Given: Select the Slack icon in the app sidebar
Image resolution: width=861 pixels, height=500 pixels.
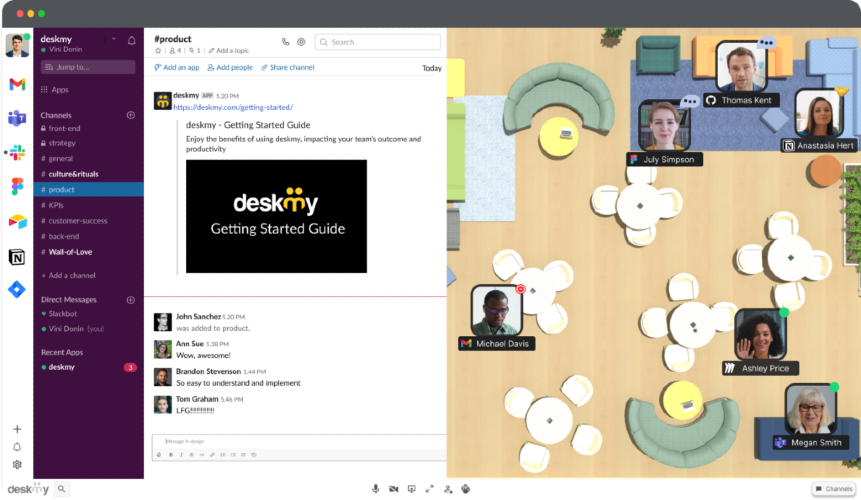Looking at the screenshot, I should (17, 152).
